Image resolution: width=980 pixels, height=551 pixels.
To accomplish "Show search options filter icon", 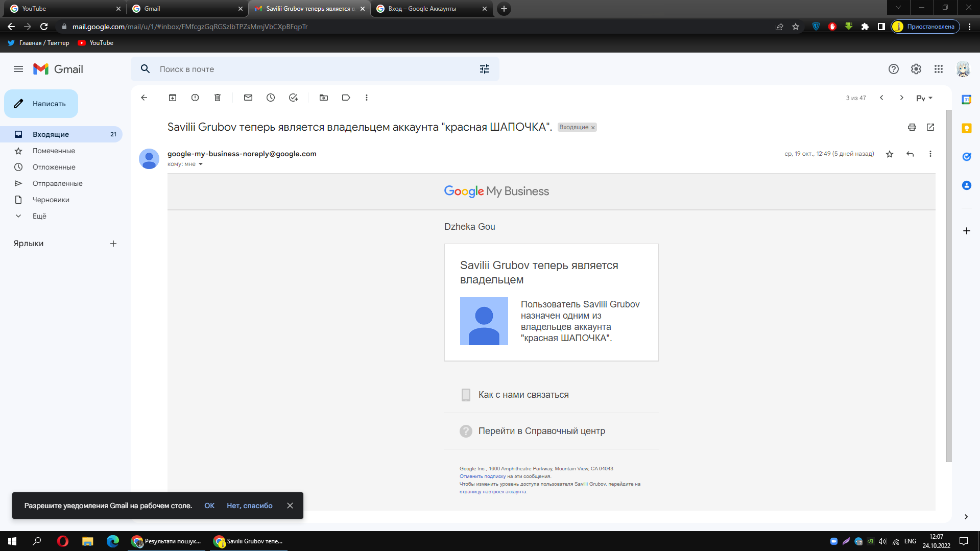I will pos(485,69).
